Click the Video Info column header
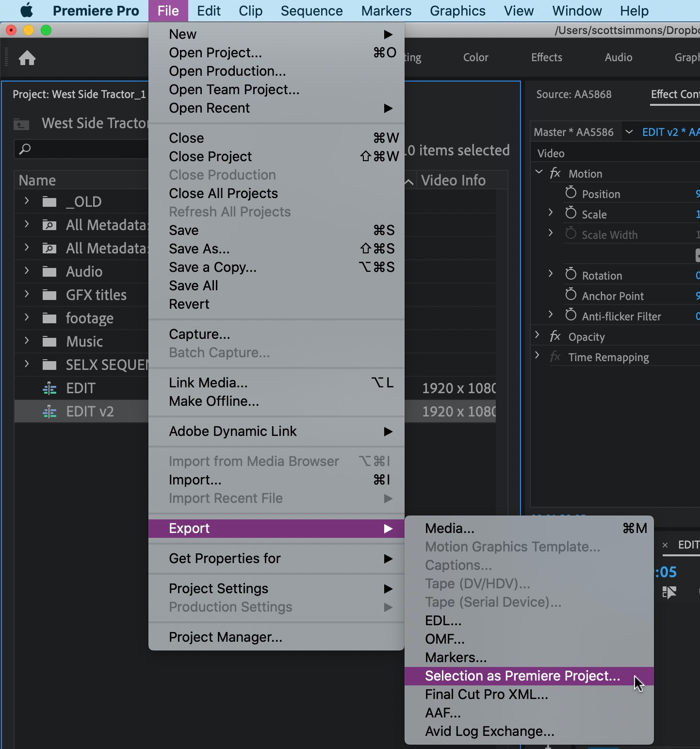This screenshot has height=749, width=700. [453, 181]
